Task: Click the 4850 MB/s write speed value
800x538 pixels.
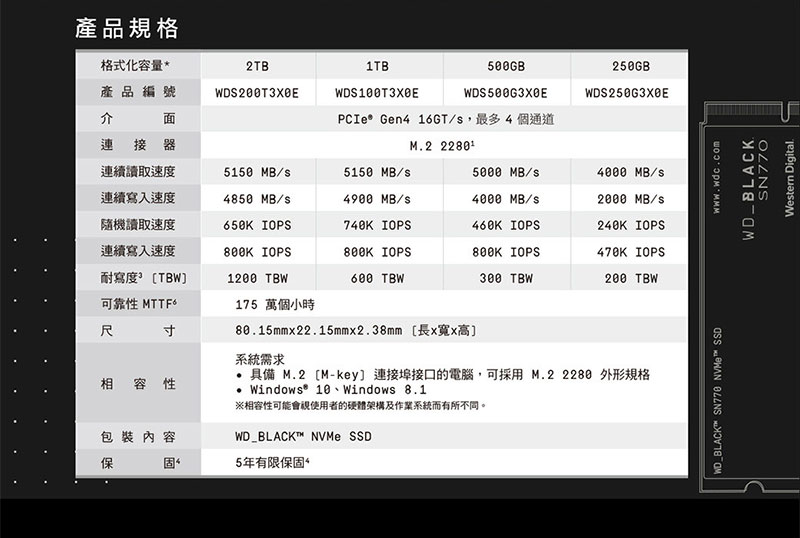Action: click(x=257, y=199)
